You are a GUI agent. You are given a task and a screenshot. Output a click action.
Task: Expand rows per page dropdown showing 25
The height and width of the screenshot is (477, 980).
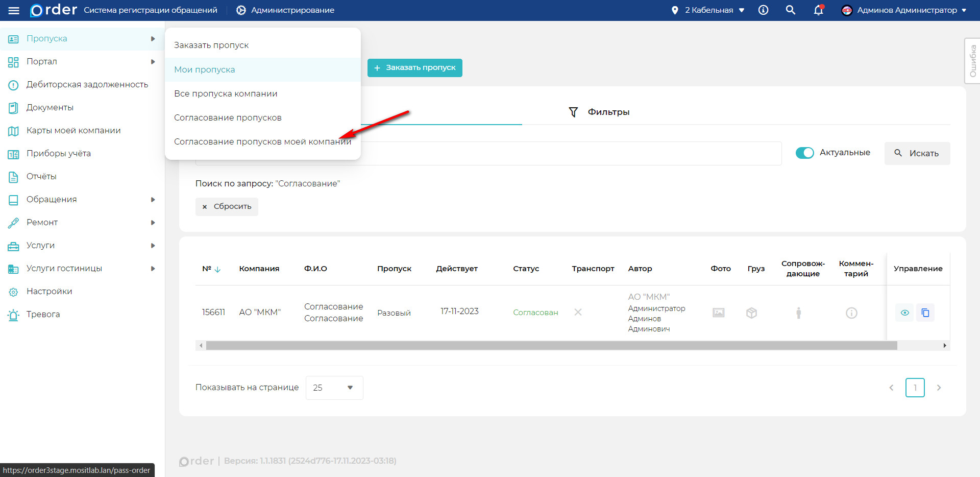pyautogui.click(x=334, y=388)
